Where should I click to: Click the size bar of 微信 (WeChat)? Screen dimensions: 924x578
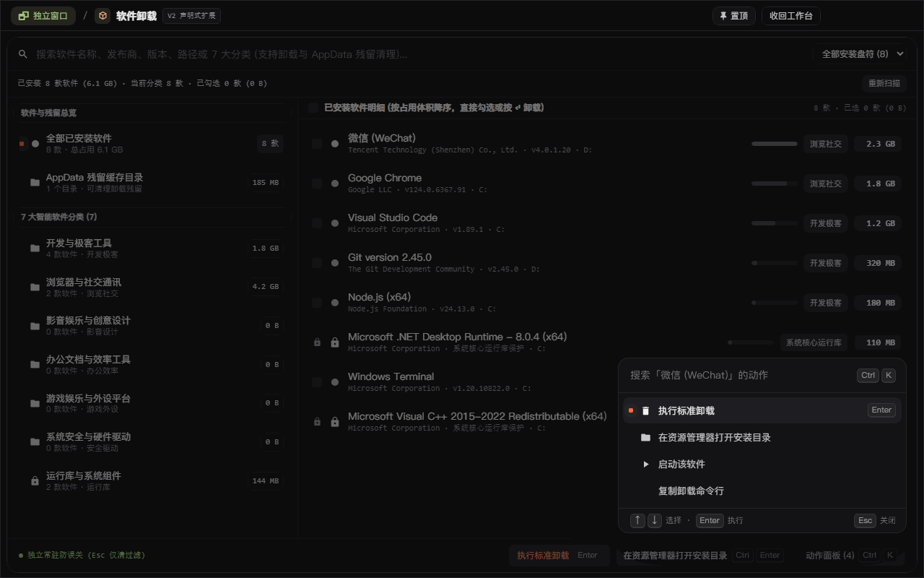coord(775,144)
